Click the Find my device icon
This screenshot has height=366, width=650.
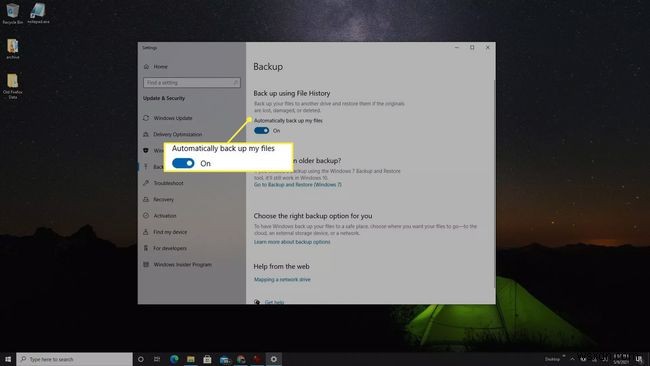point(146,232)
